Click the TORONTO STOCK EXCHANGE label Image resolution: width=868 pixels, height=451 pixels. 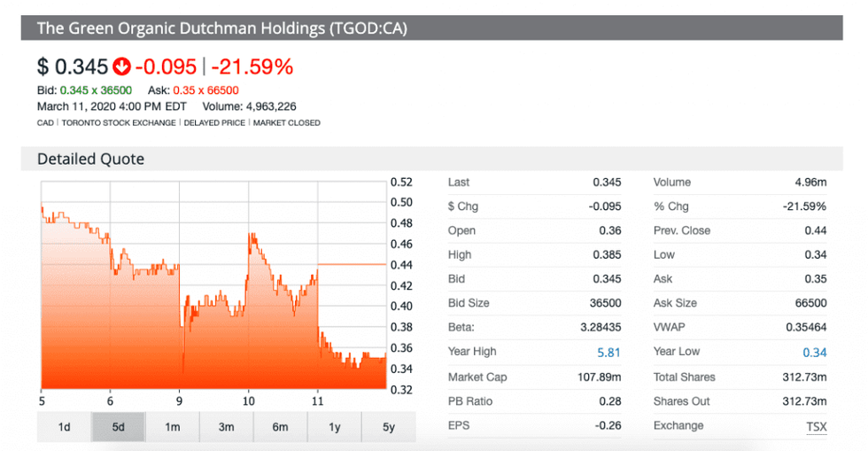[x=119, y=122]
